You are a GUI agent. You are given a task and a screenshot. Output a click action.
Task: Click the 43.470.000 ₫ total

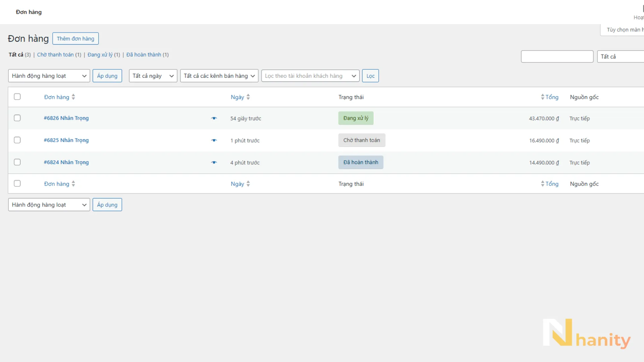pos(544,118)
